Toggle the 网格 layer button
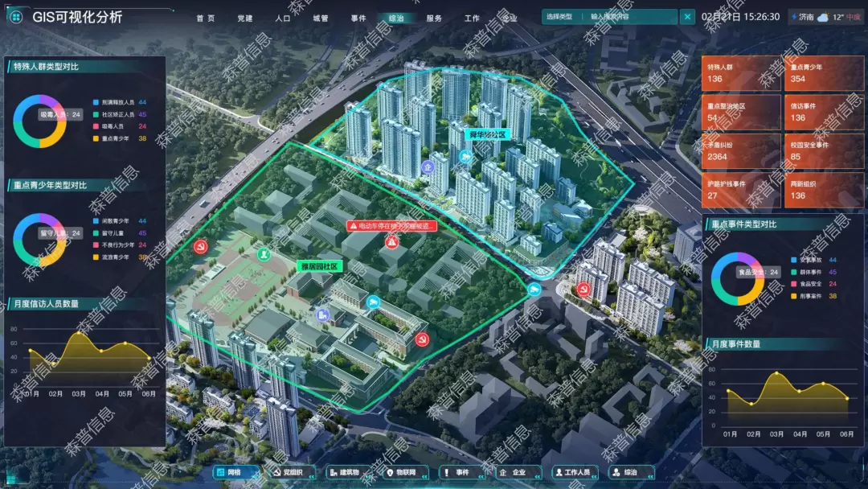 [231, 473]
